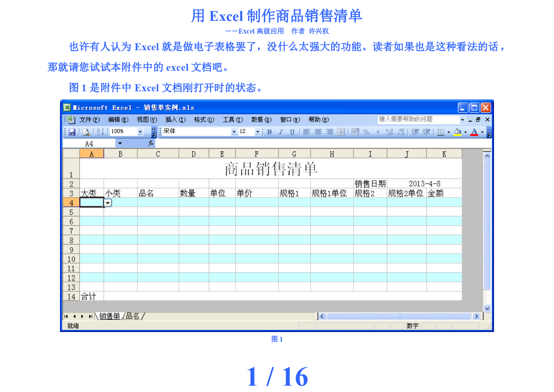Select row header 14
The width and height of the screenshot is (554, 392).
click(71, 296)
